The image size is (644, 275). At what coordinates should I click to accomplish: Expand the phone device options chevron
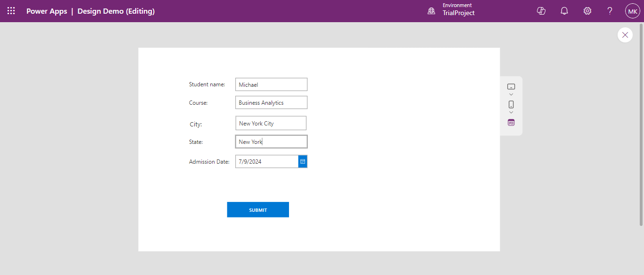click(511, 113)
